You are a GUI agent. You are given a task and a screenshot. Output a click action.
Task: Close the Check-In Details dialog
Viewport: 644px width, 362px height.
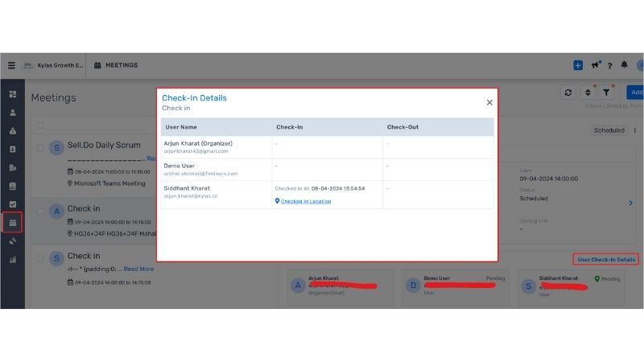point(489,103)
